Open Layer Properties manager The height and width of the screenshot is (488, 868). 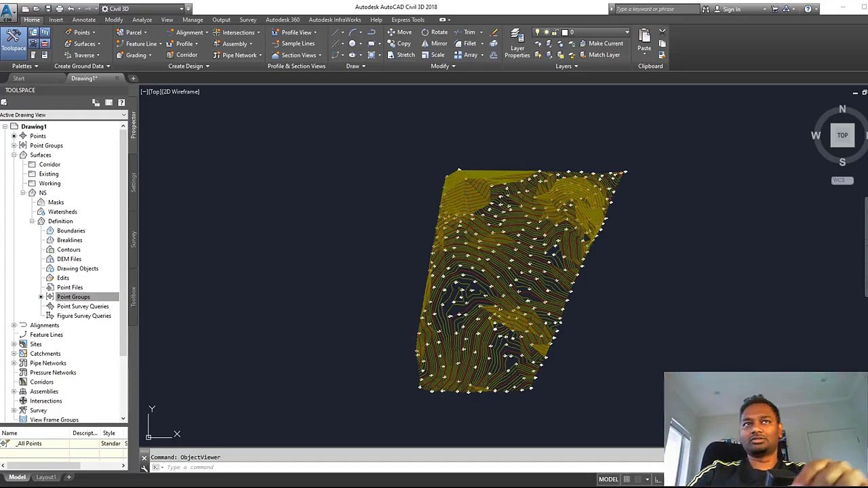[517, 43]
